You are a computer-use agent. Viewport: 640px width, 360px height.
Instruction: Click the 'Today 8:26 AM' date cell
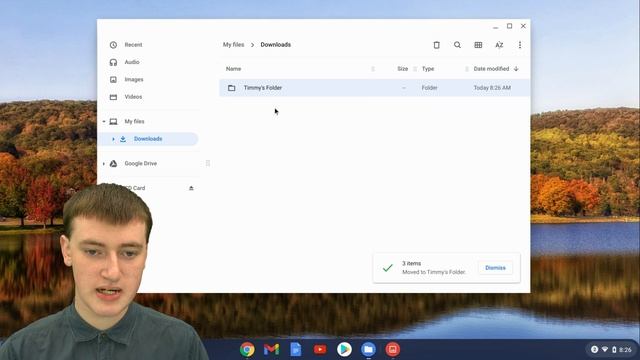[492, 88]
